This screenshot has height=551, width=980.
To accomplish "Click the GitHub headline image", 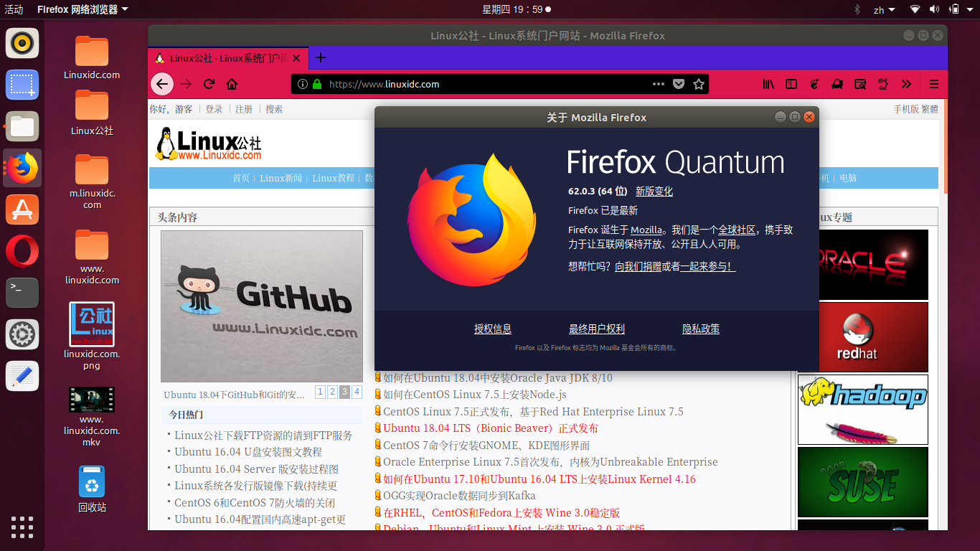I will pyautogui.click(x=262, y=306).
